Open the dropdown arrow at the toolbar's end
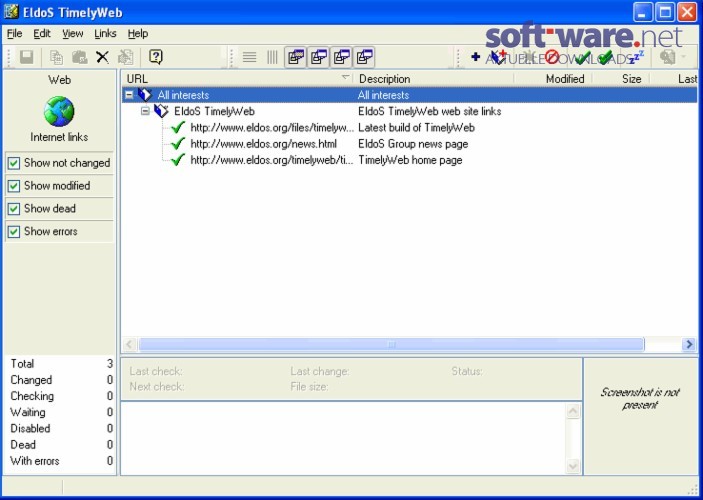703x500 pixels. pyautogui.click(x=684, y=57)
